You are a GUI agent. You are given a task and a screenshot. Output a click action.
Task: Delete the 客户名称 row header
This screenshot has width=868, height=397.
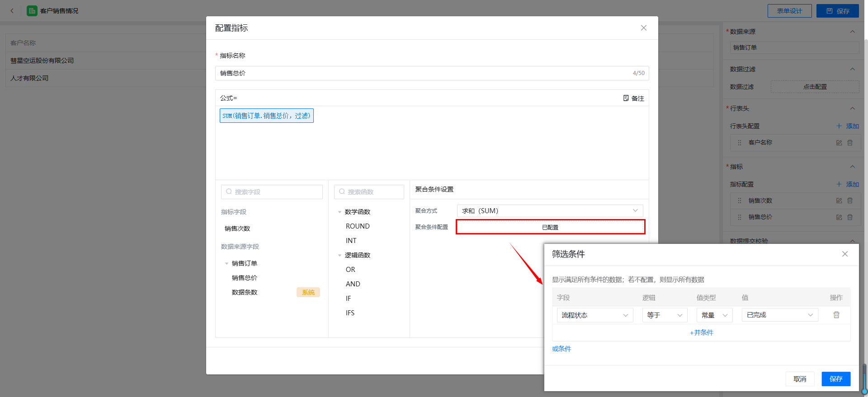849,143
